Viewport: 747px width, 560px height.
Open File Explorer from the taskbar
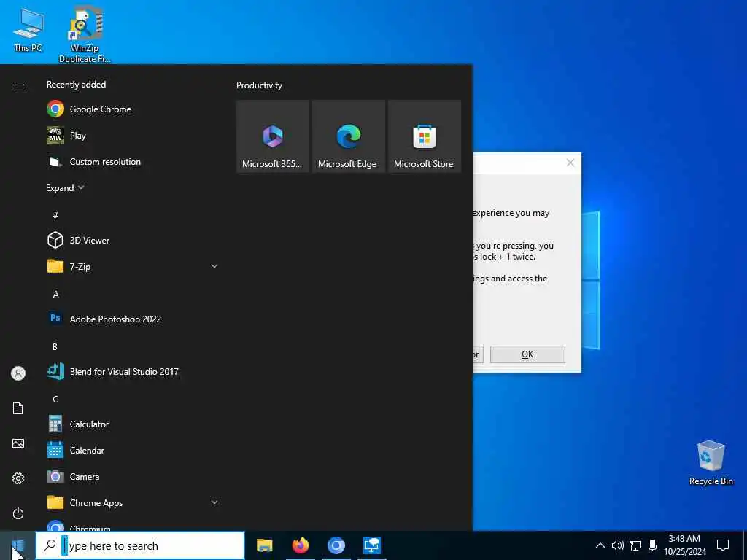point(264,545)
